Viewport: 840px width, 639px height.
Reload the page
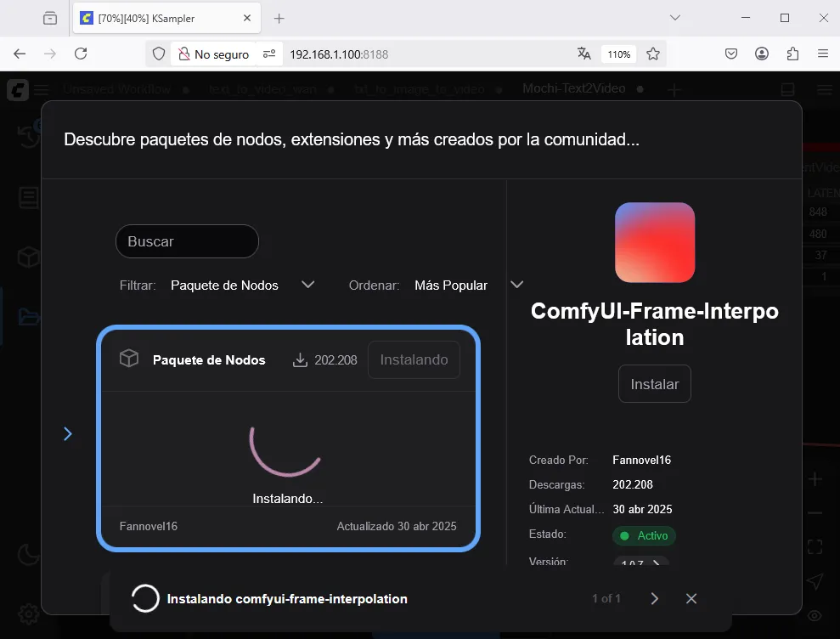[x=81, y=54]
